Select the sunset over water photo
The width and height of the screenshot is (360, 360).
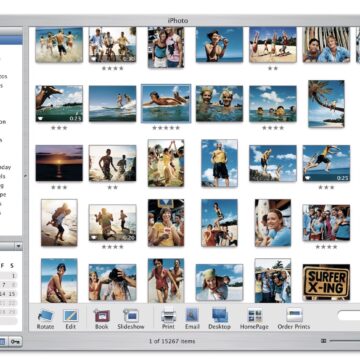point(59,163)
